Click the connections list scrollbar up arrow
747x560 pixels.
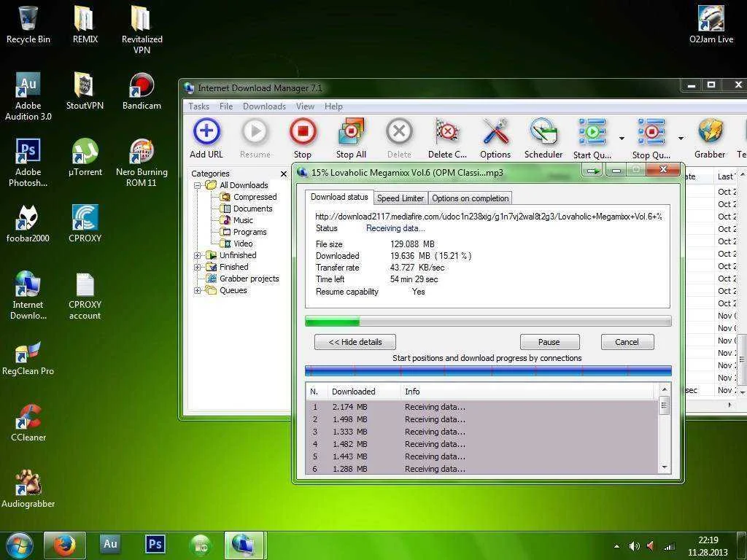pyautogui.click(x=665, y=390)
